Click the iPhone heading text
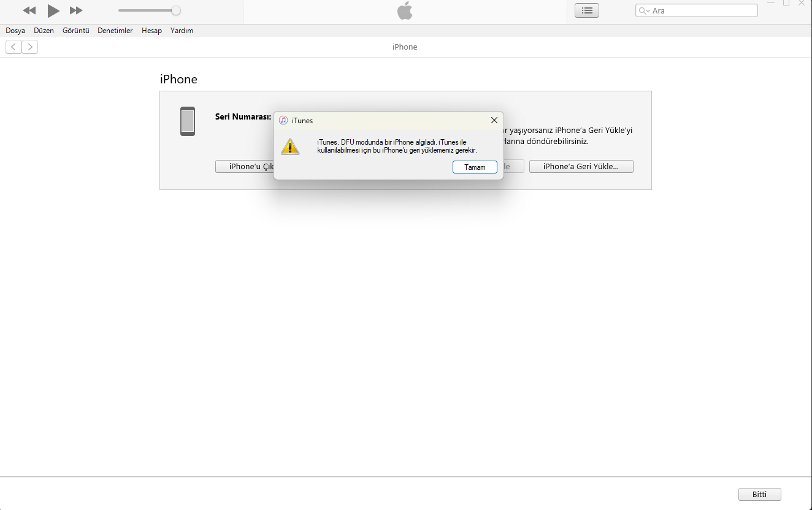 (178, 79)
